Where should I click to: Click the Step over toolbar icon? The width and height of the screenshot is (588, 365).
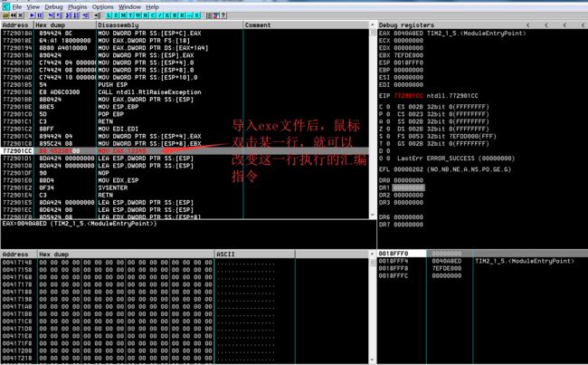click(59, 15)
